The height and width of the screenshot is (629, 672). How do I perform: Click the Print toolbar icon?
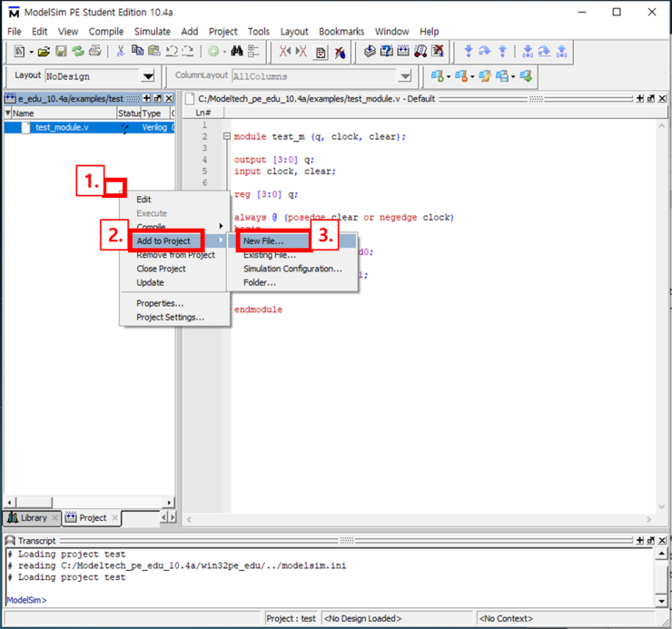pos(94,52)
